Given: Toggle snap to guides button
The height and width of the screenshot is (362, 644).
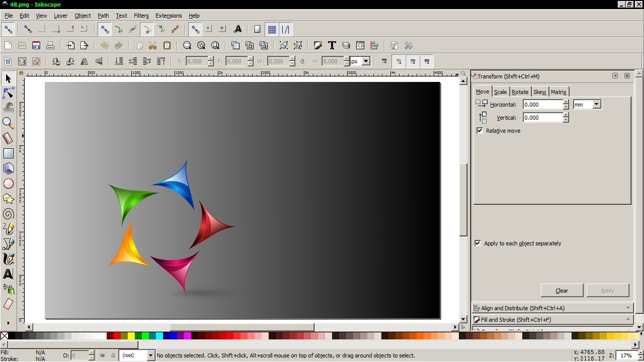Looking at the screenshot, I should [286, 29].
